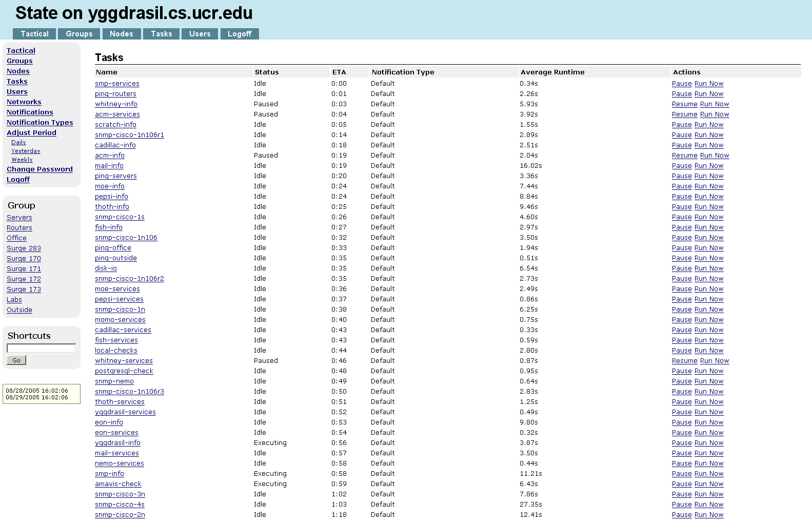
Task: Open the Routers group
Action: pos(19,228)
